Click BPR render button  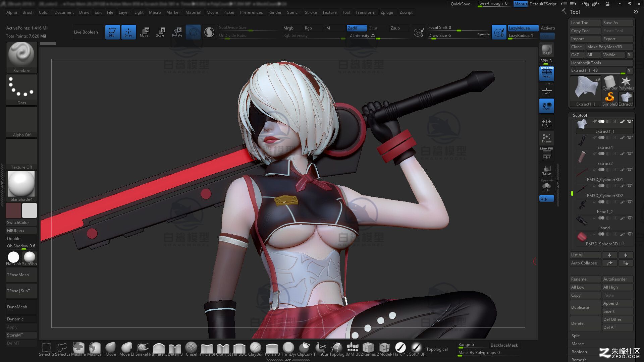[x=546, y=50]
